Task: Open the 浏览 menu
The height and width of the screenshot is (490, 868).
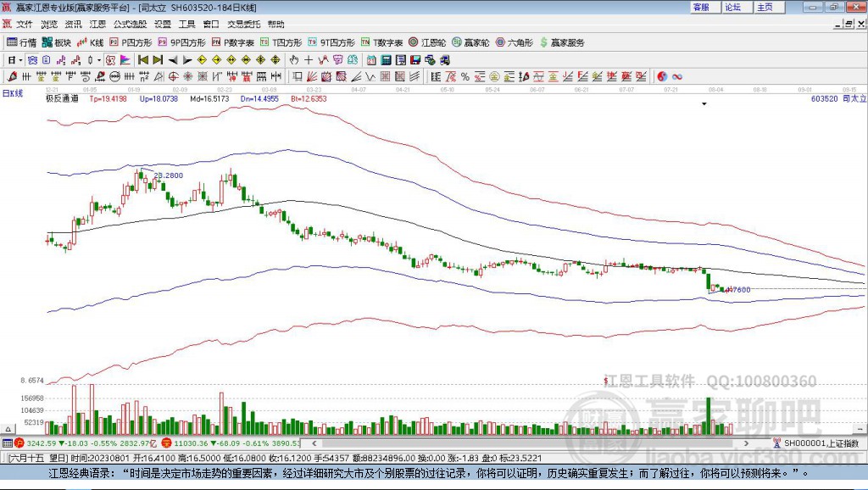Action: [x=48, y=24]
